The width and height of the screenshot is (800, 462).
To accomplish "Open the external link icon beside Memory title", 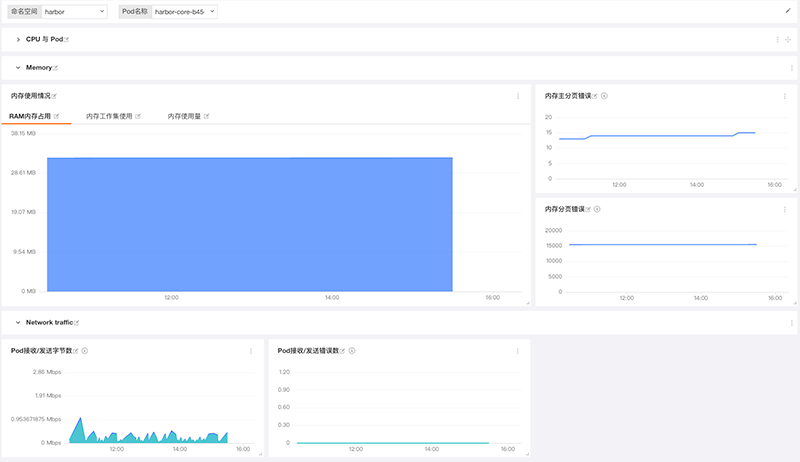I will (x=56, y=67).
